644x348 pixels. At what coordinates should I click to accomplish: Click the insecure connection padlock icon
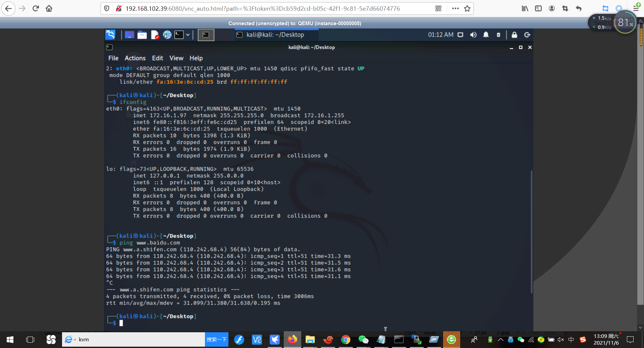click(118, 8)
